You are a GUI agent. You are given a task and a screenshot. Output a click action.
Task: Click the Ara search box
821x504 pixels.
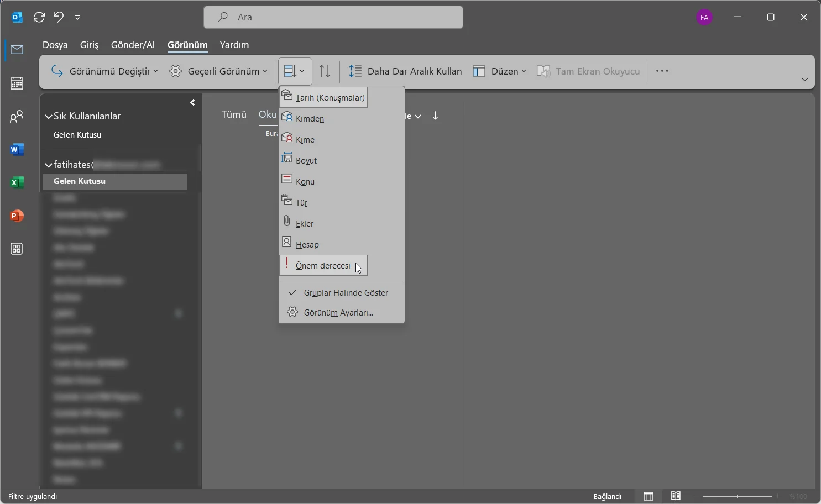pyautogui.click(x=333, y=18)
